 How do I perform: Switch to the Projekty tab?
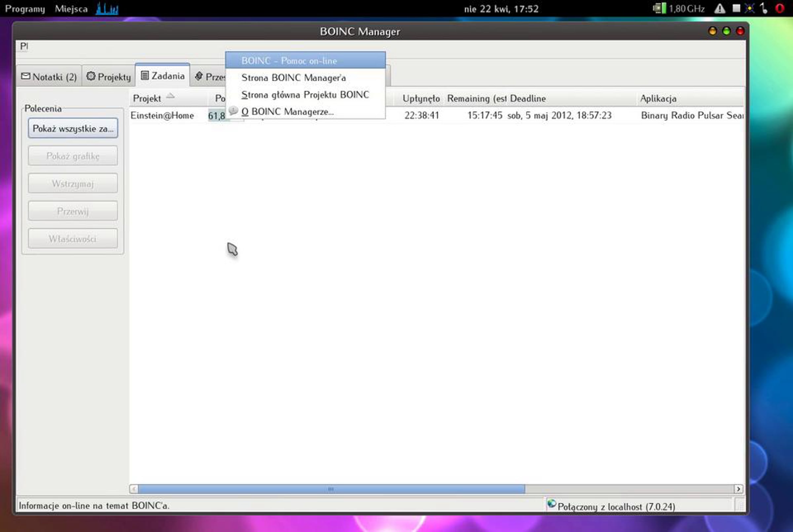click(x=108, y=77)
